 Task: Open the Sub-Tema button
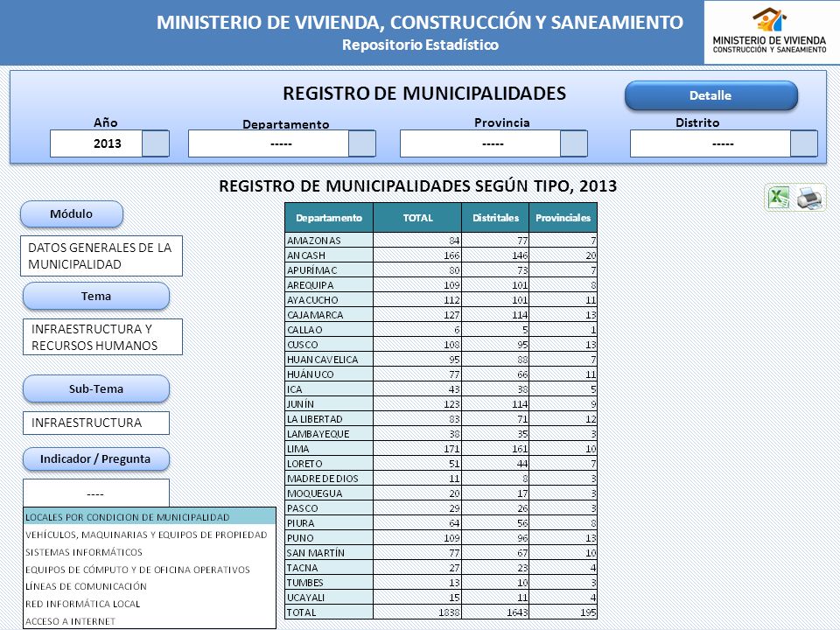pyautogui.click(x=96, y=388)
